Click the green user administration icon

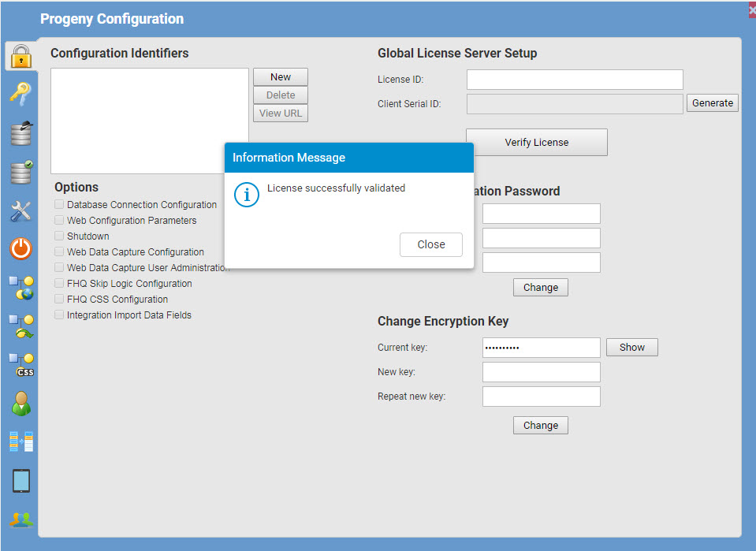point(21,404)
